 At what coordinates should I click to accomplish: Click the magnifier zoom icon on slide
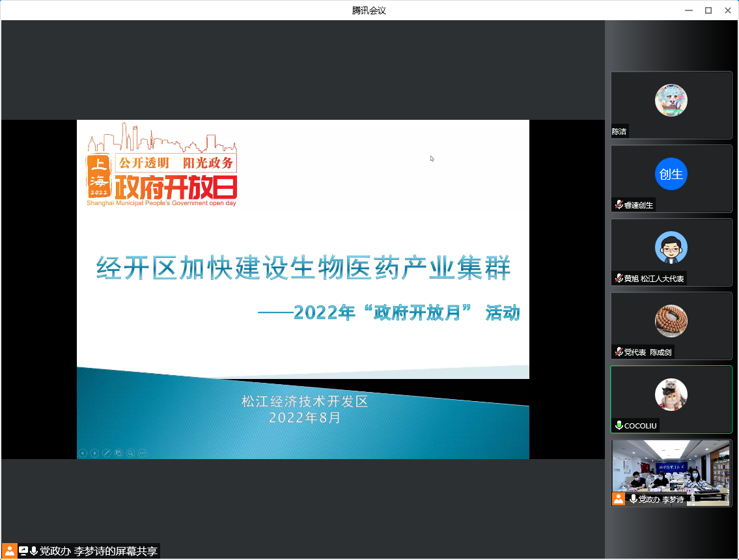tap(131, 453)
